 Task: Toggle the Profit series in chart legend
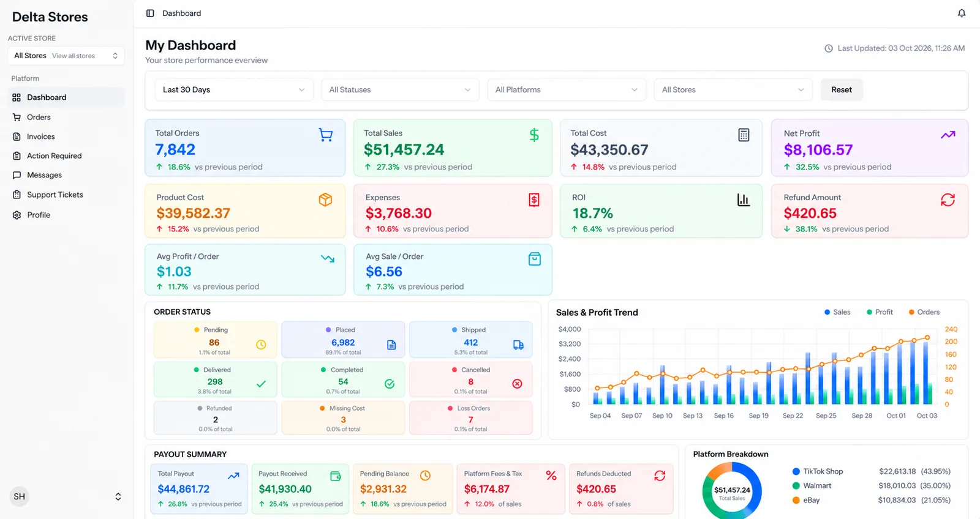coord(880,312)
